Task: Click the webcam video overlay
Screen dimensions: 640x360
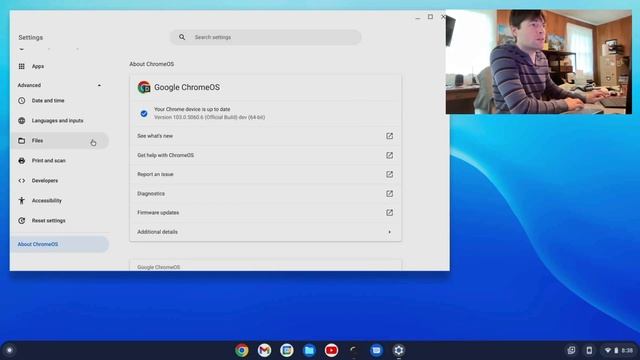Action: [539, 62]
